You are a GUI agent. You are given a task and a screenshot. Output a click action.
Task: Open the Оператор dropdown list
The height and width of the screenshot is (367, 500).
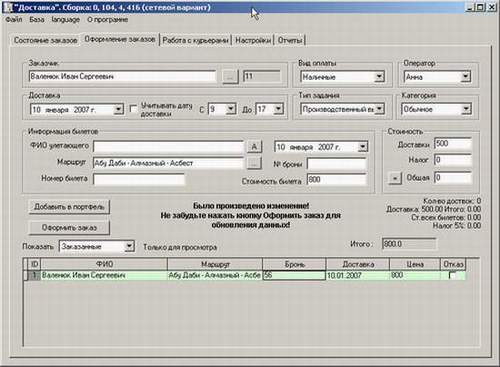(466, 77)
